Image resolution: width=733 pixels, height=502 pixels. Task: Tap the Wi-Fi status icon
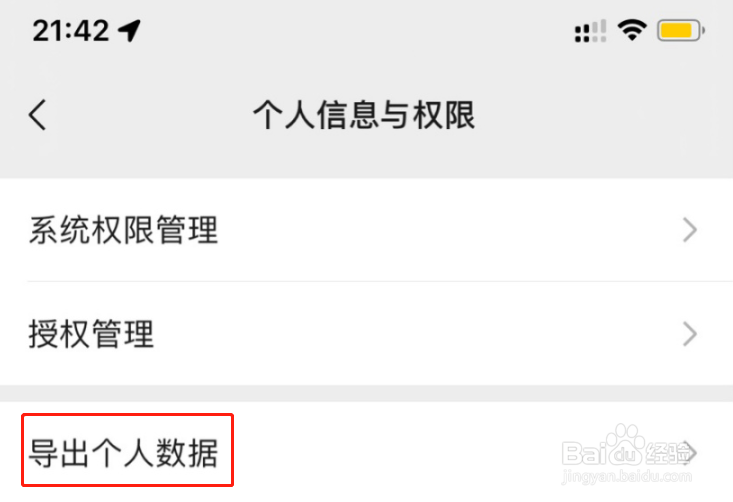(632, 30)
